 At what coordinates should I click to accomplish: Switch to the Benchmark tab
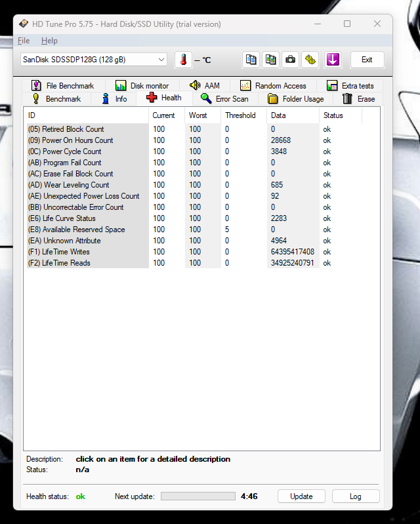[x=56, y=99]
